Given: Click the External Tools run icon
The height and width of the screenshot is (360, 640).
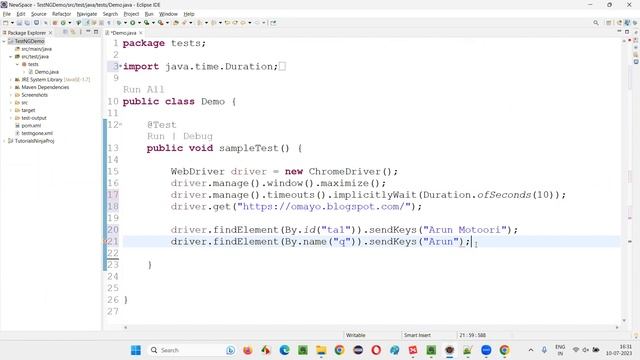Looking at the screenshot, I should point(160,23).
